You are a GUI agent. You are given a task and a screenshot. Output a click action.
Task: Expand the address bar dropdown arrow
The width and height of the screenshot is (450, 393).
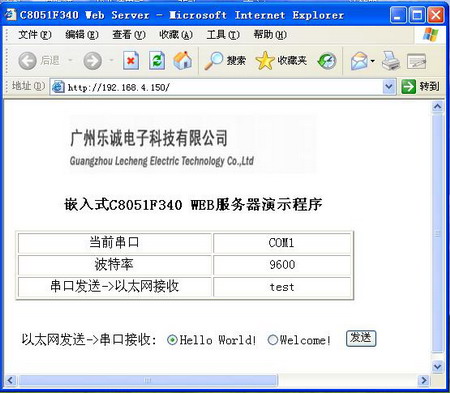(389, 87)
